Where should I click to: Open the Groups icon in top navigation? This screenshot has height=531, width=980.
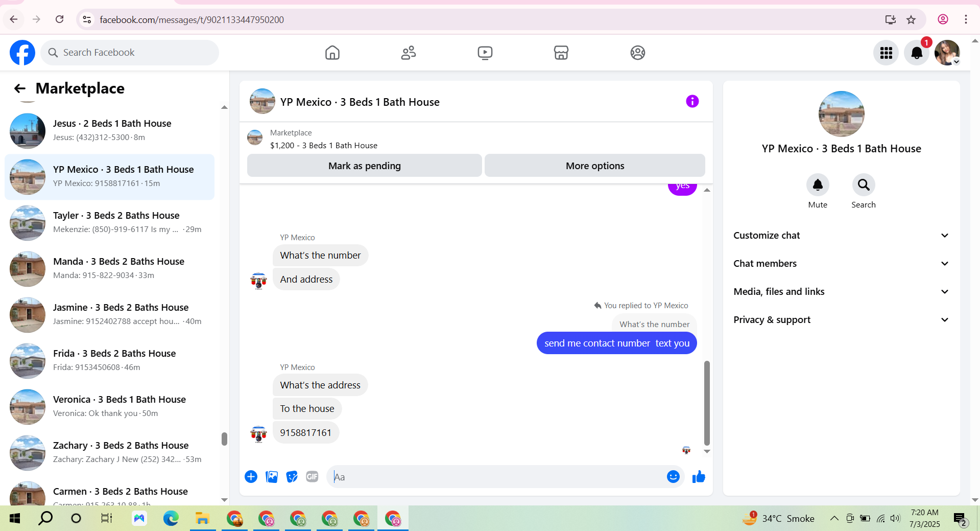pos(638,53)
